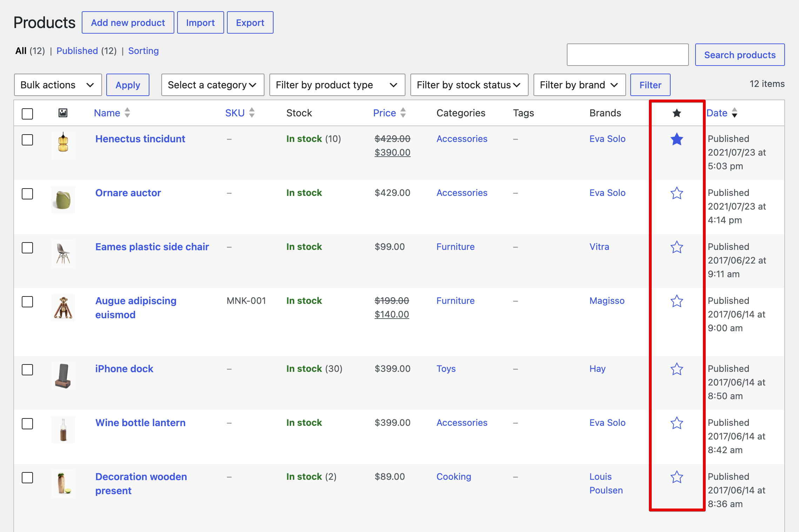This screenshot has height=532, width=799.
Task: Open Augue adipiscing euismod monkey thumbnail
Action: [x=63, y=308]
